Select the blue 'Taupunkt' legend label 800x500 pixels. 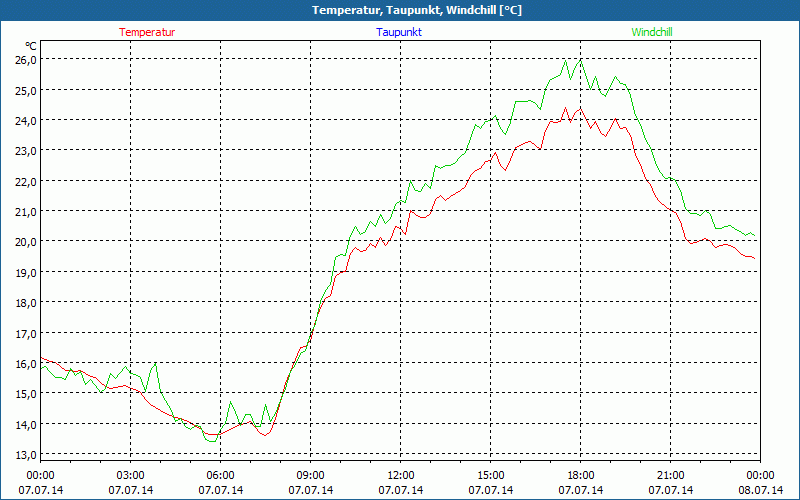pyautogui.click(x=399, y=32)
